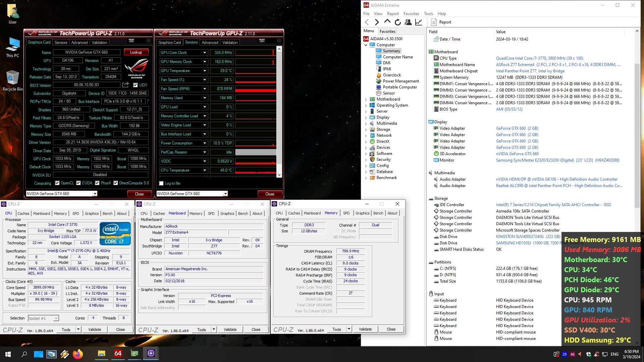The width and height of the screenshot is (644, 362).
Task: Open the This PC desktop icon
Action: pyautogui.click(x=12, y=48)
